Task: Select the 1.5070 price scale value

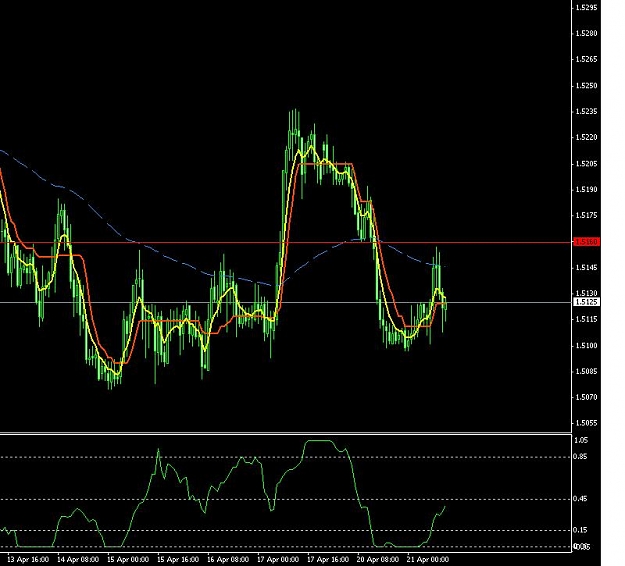Action: pos(586,397)
